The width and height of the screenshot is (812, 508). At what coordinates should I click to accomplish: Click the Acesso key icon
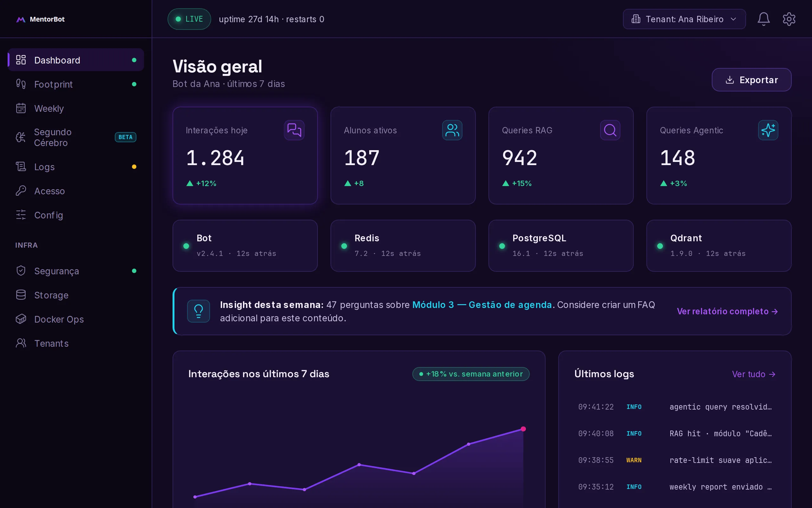(21, 191)
